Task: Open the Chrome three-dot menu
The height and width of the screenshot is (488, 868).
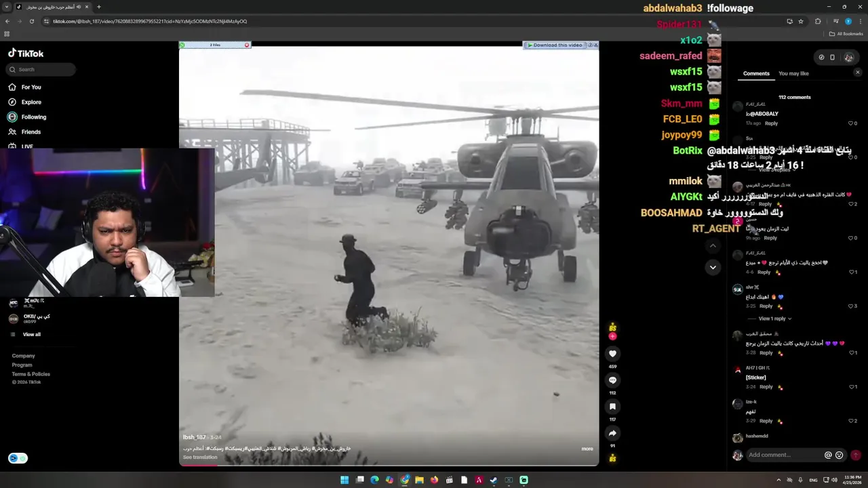Action: [859, 21]
